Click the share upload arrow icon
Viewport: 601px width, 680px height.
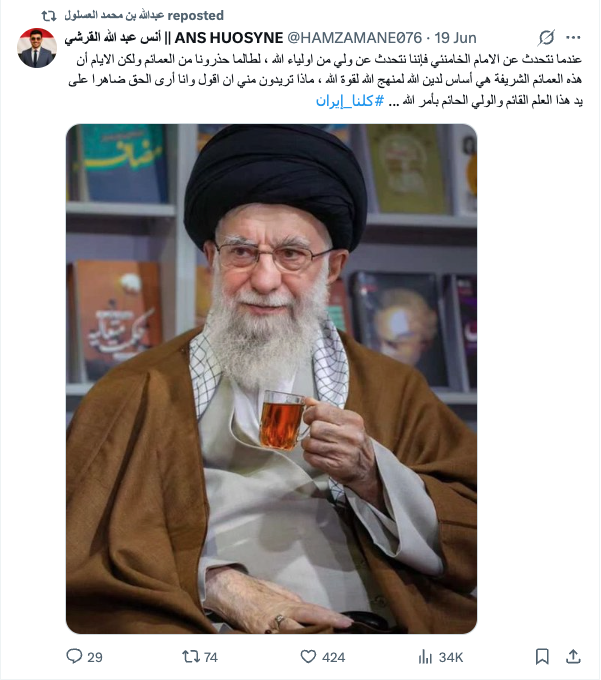click(x=573, y=657)
